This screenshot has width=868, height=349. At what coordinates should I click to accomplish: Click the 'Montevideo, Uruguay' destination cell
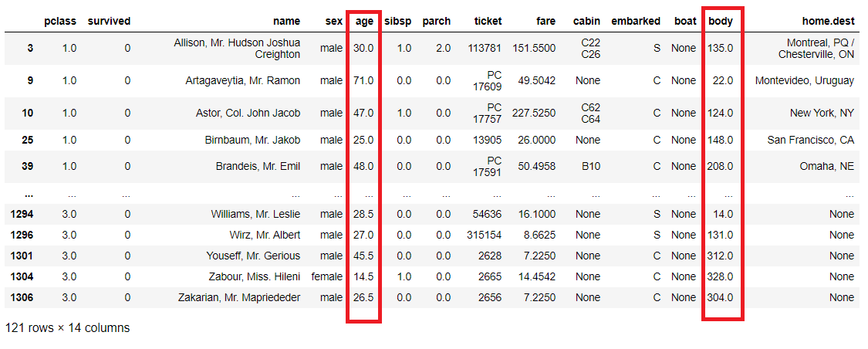tap(805, 80)
